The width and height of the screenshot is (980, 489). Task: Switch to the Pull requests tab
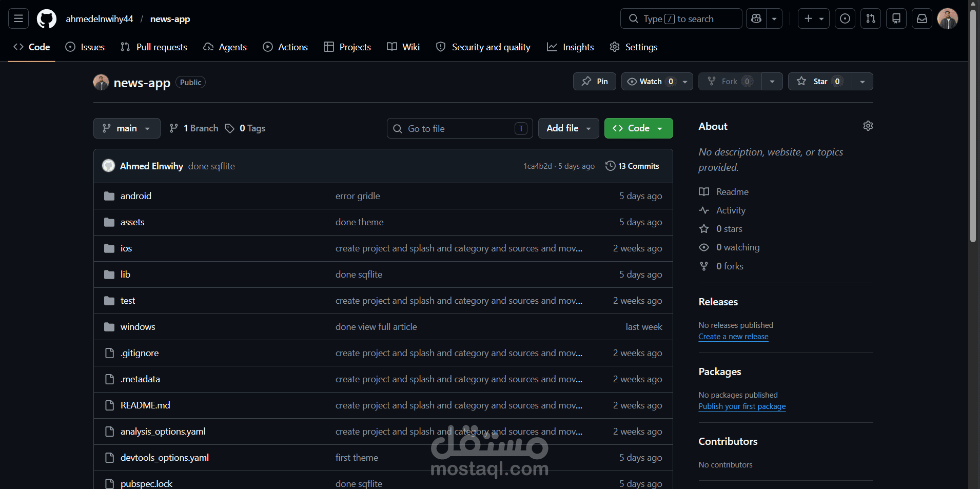154,47
